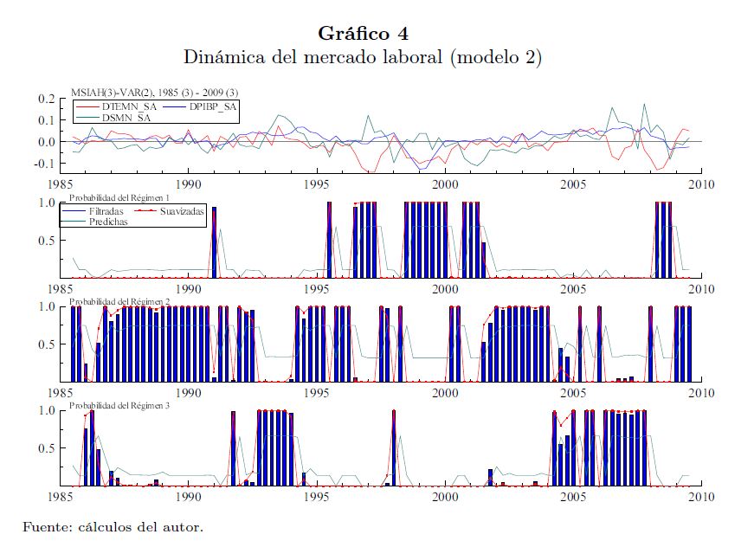Click 1995 on the Régimen 1 axis
This screenshot has height=560, width=754.
point(316,288)
